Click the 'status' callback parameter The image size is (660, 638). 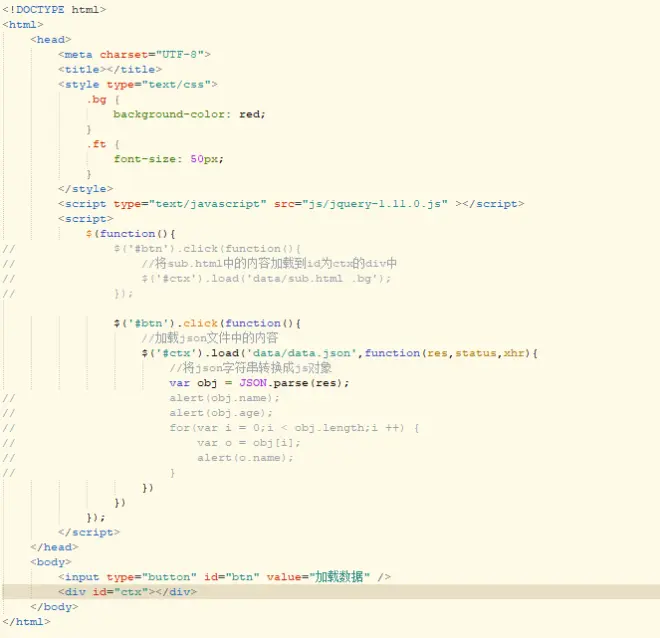click(x=476, y=354)
